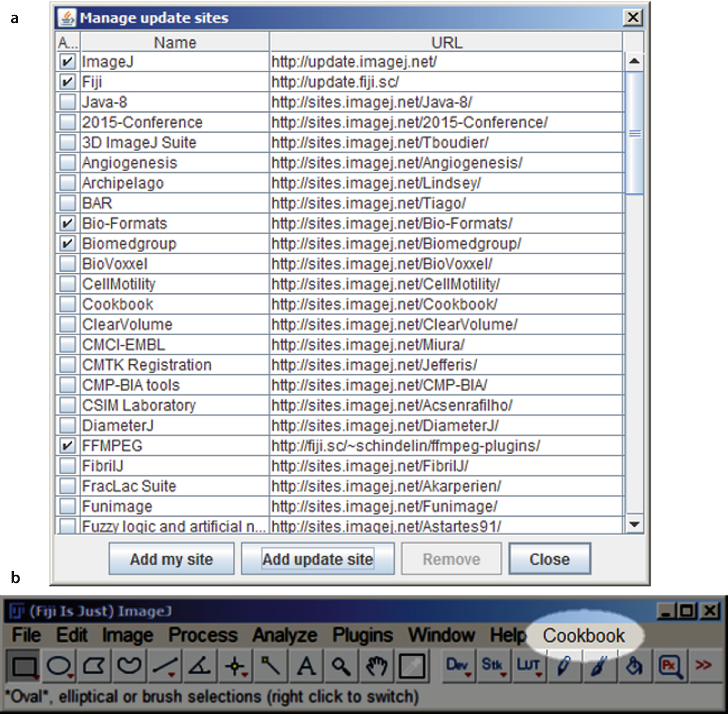
Task: Uncheck the Fiji update site
Action: click(x=68, y=82)
